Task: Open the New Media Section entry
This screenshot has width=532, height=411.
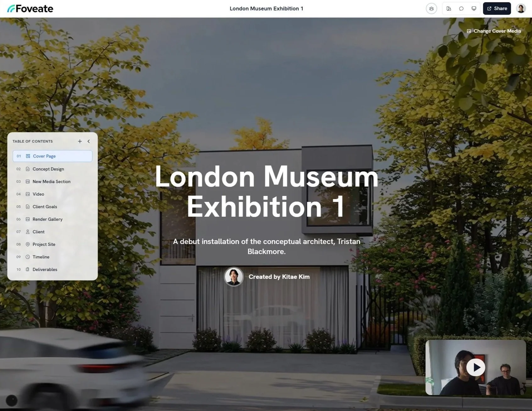Action: [x=52, y=181]
